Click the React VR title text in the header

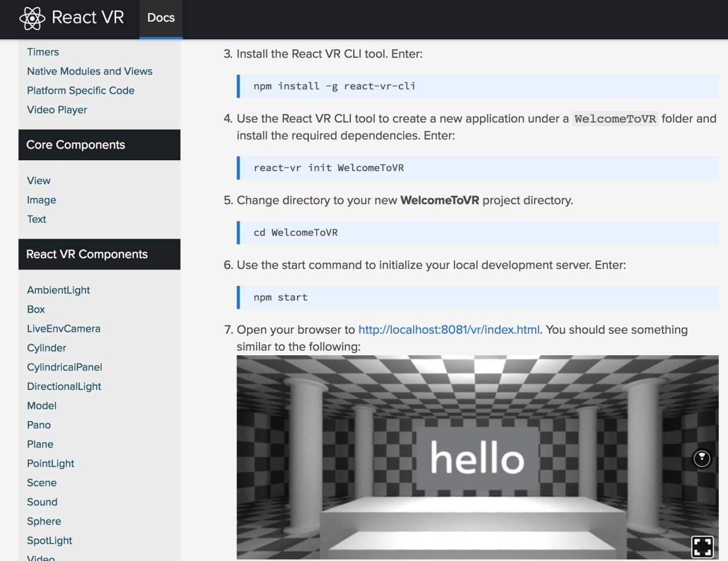coord(88,18)
